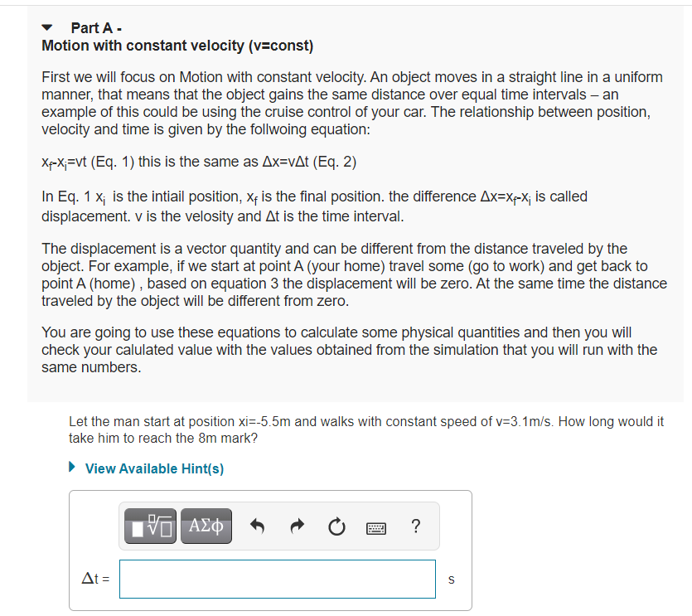The image size is (692, 616).
Task: Select the Part A heading
Action: point(95,27)
